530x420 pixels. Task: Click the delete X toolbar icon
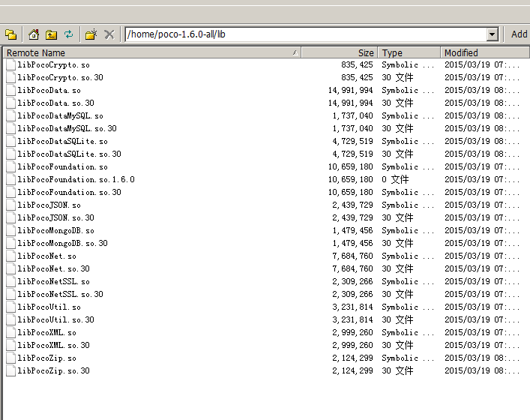[x=109, y=34]
